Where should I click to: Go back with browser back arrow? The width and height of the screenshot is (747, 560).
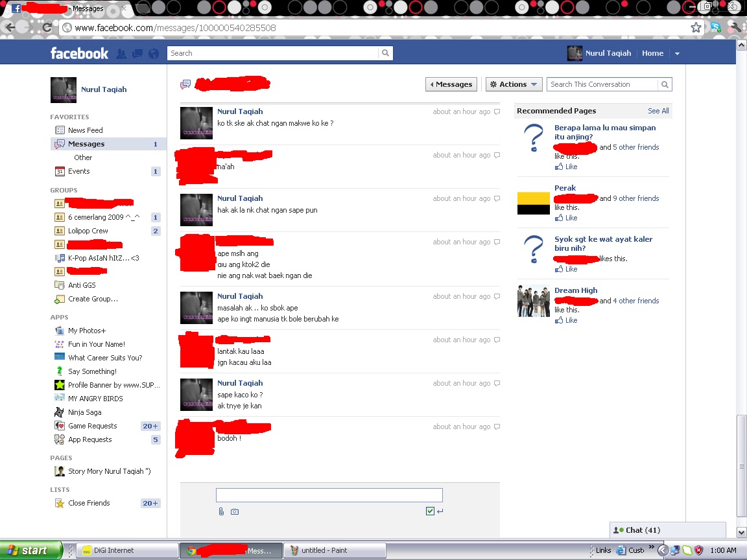point(10,27)
